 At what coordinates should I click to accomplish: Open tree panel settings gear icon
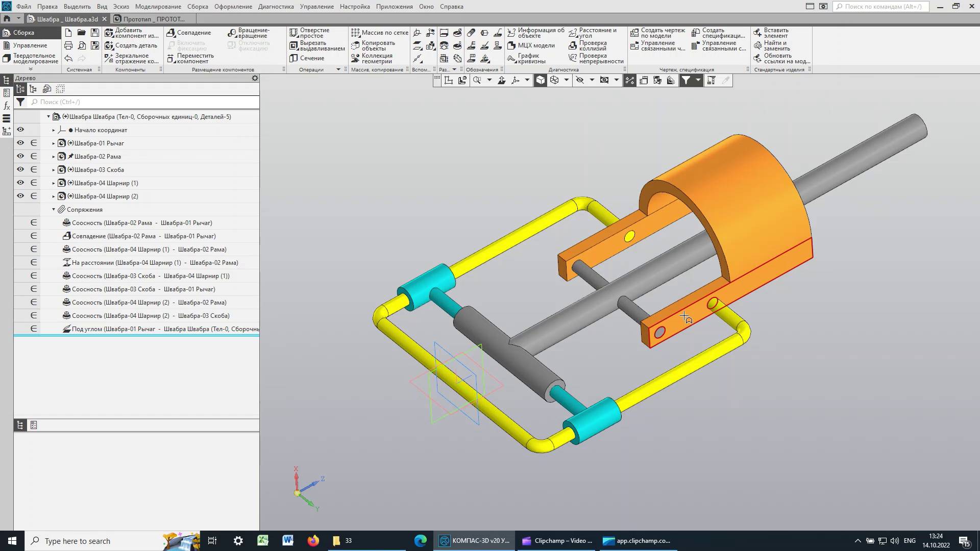pyautogui.click(x=255, y=78)
